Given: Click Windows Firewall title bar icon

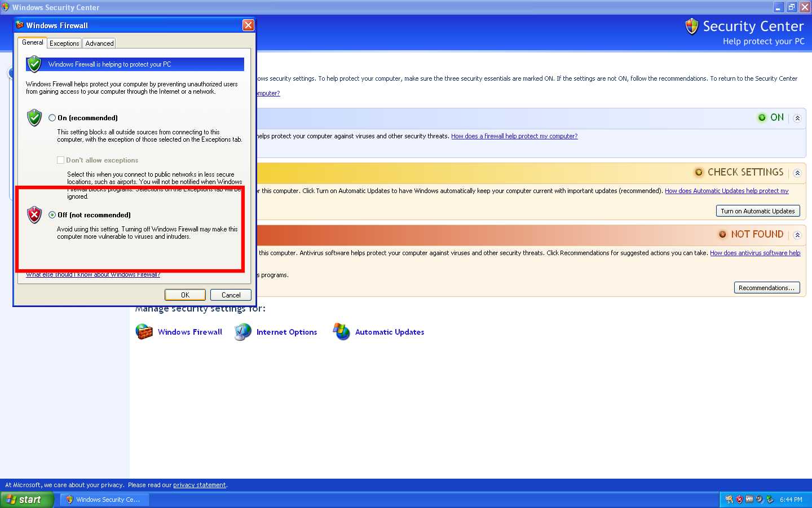Looking at the screenshot, I should click(20, 25).
